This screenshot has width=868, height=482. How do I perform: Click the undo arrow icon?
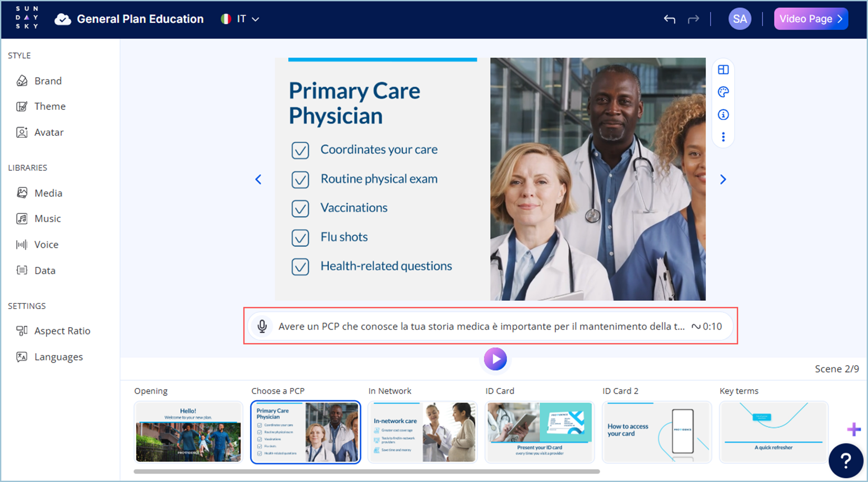point(669,19)
